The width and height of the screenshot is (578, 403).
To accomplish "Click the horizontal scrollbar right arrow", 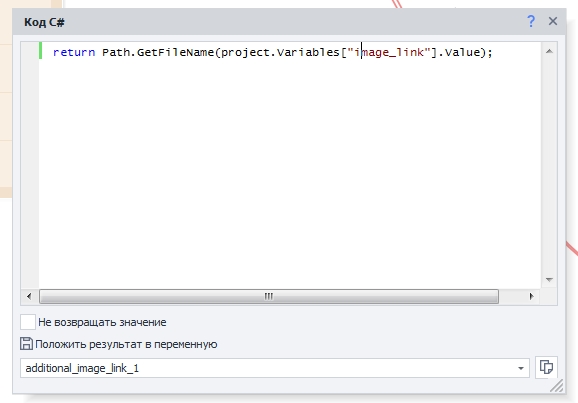I will (x=531, y=296).
